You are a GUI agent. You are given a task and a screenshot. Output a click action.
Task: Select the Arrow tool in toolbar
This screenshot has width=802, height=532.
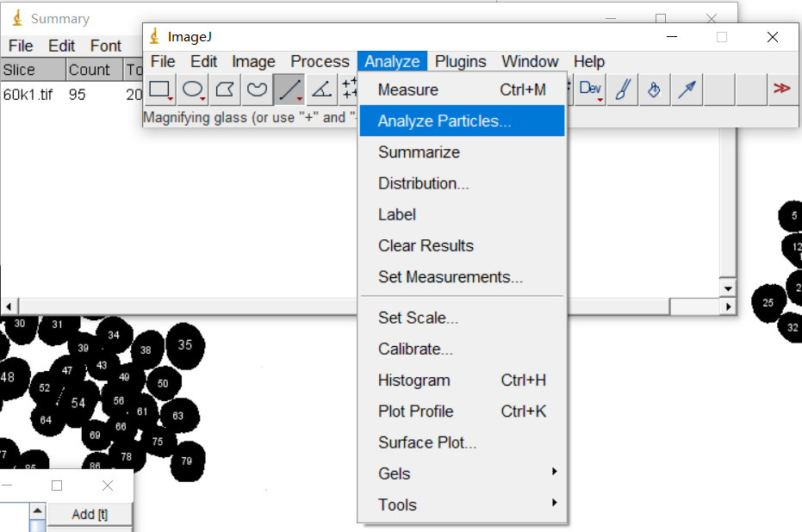pos(687,90)
